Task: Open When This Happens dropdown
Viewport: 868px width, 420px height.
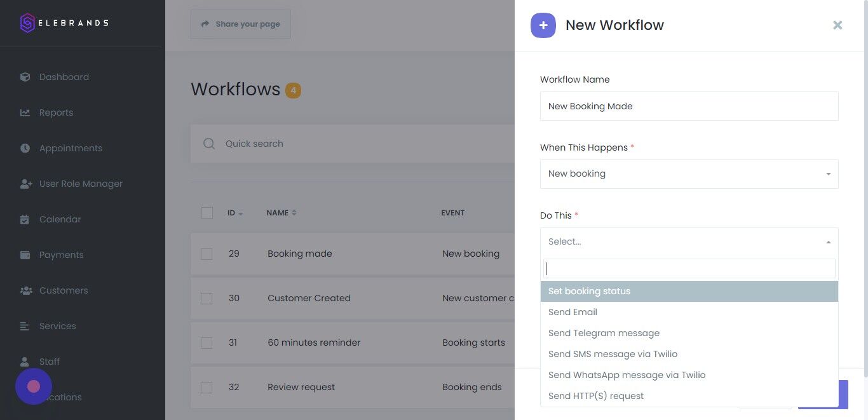Action: click(689, 174)
